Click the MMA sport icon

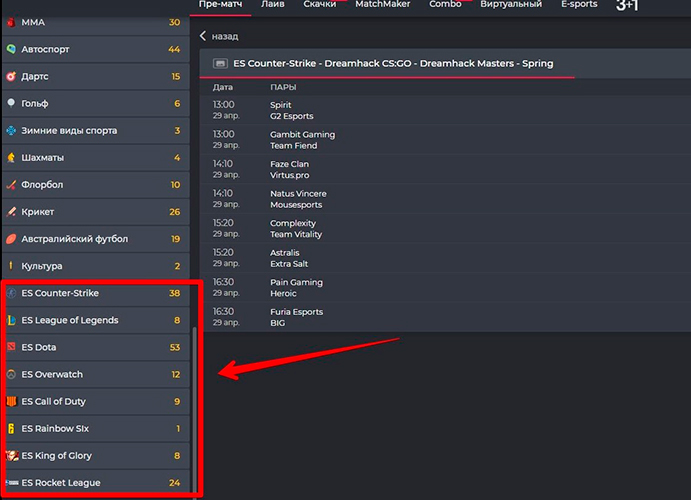(11, 22)
